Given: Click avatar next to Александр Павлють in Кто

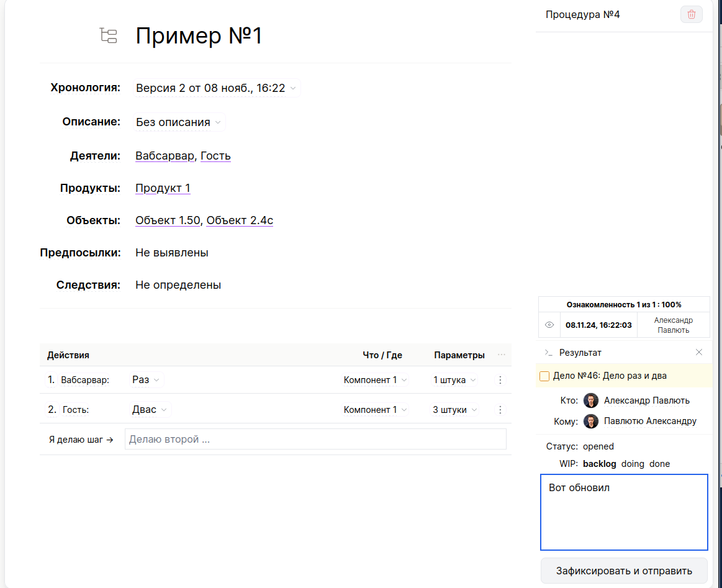Looking at the screenshot, I should [x=591, y=400].
